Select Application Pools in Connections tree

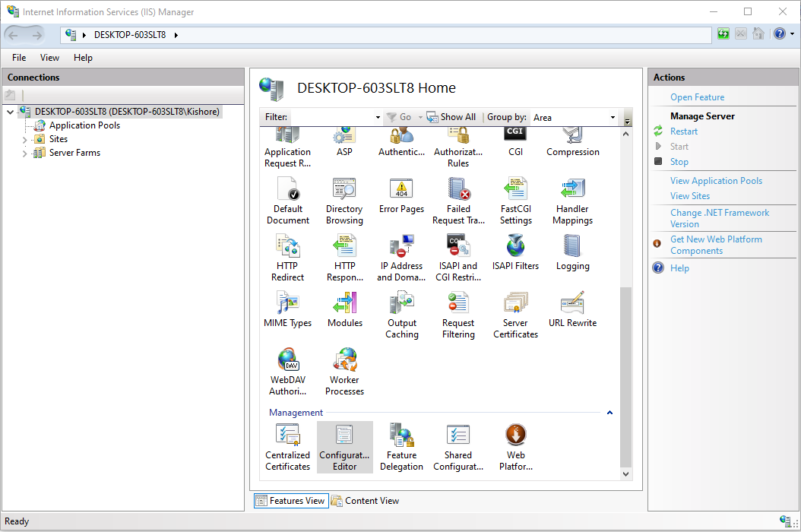tap(84, 125)
